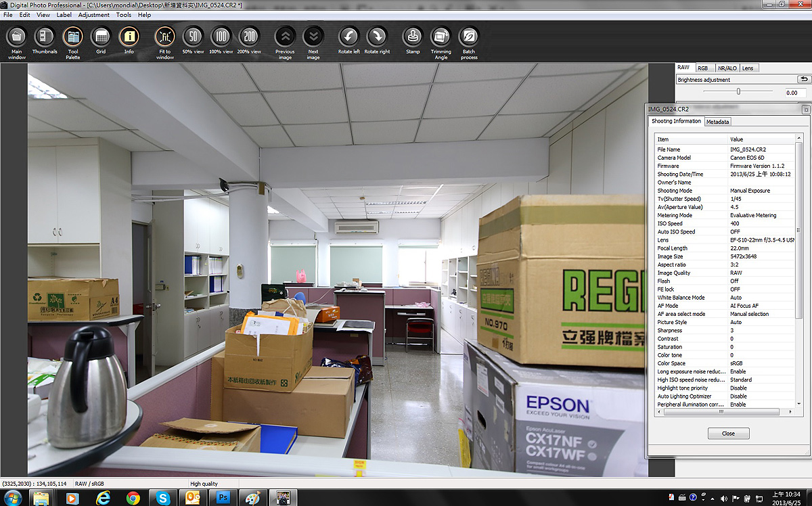
Task: Reset Brightness adjustment with undo arrow
Action: pos(804,79)
